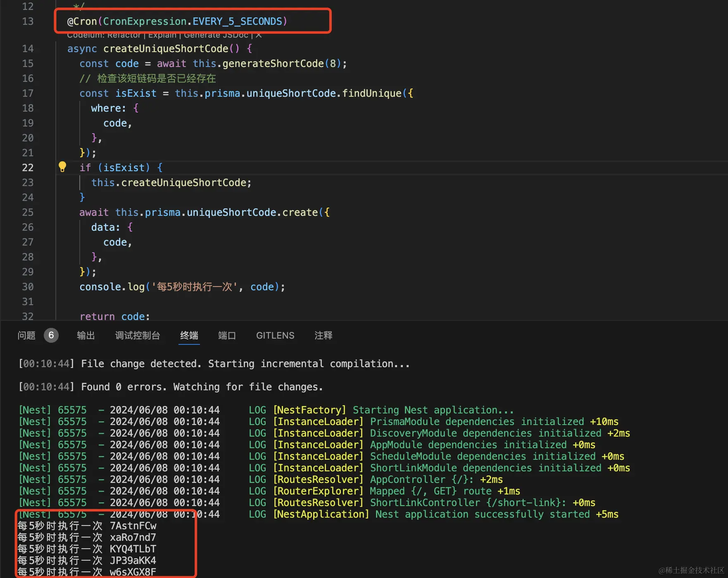The image size is (728, 578).
Task: Select the 终端 tab
Action: pyautogui.click(x=189, y=335)
